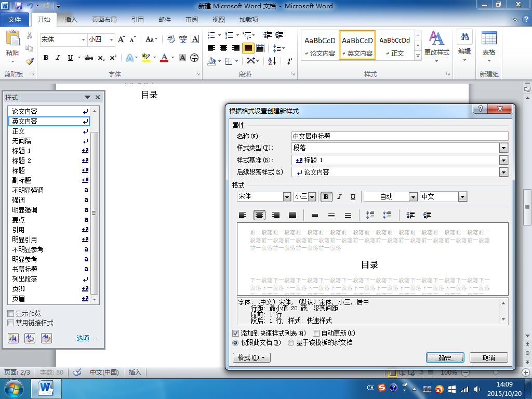Align text left in ribbon paragraph group
Viewport: 532px width, 399px height.
(211, 48)
